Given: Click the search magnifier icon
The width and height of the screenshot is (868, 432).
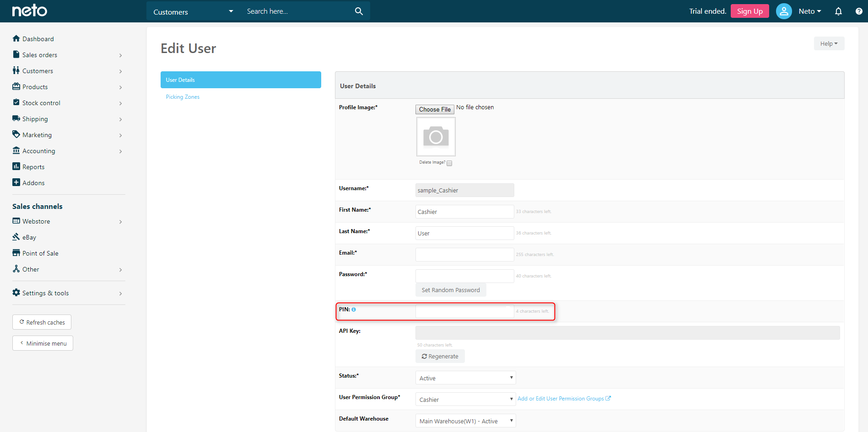Looking at the screenshot, I should 359,11.
